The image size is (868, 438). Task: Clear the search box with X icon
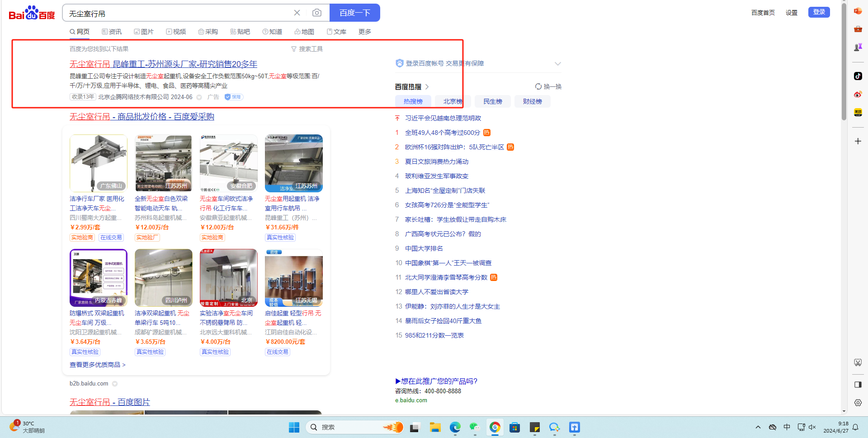297,13
